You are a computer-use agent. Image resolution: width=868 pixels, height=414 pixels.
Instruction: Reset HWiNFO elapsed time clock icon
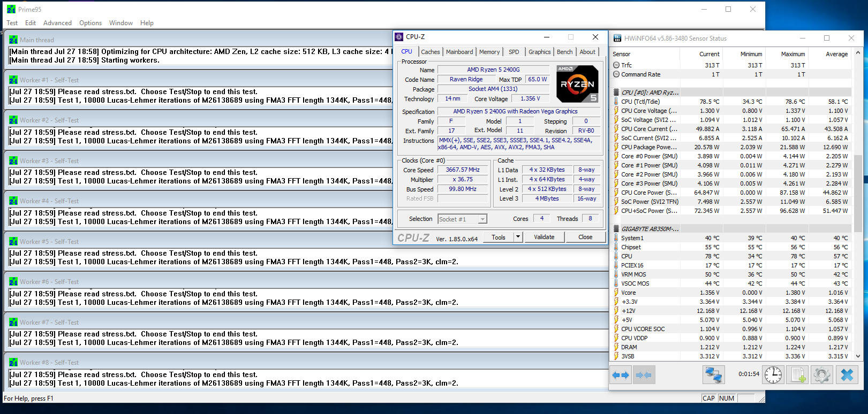point(773,375)
